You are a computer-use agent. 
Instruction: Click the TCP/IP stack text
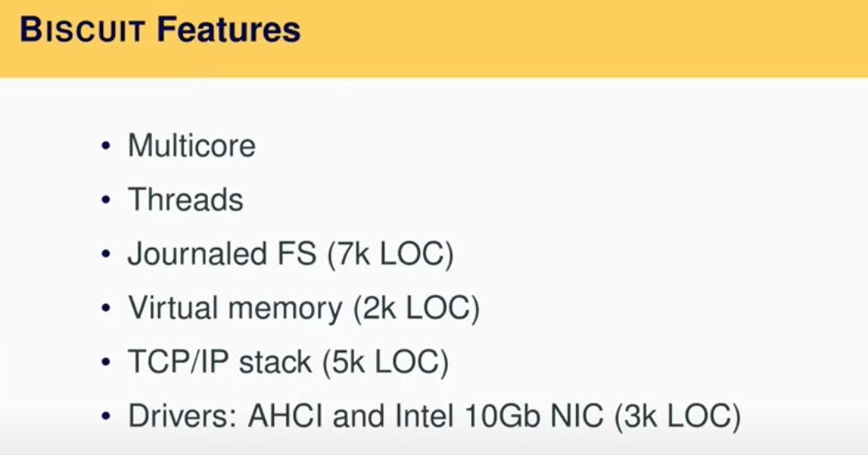coord(220,362)
